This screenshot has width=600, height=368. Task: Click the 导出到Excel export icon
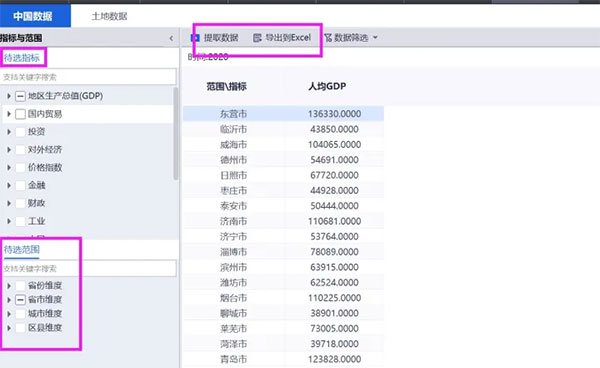click(x=257, y=38)
